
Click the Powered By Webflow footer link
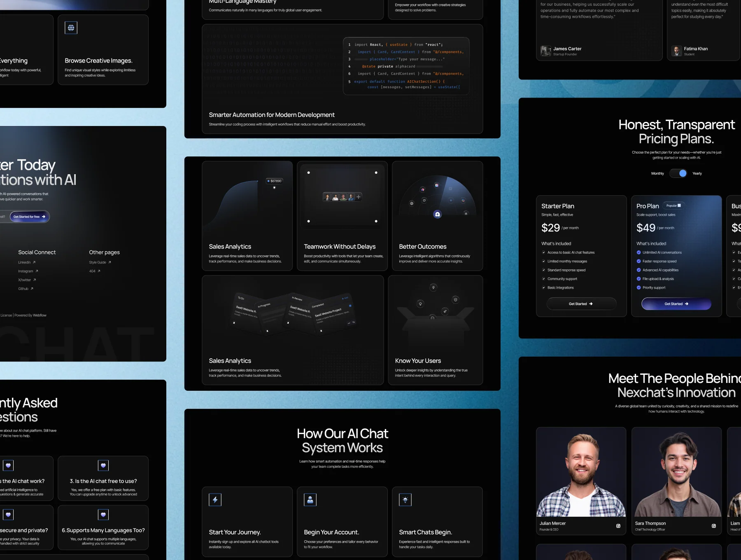coord(30,315)
